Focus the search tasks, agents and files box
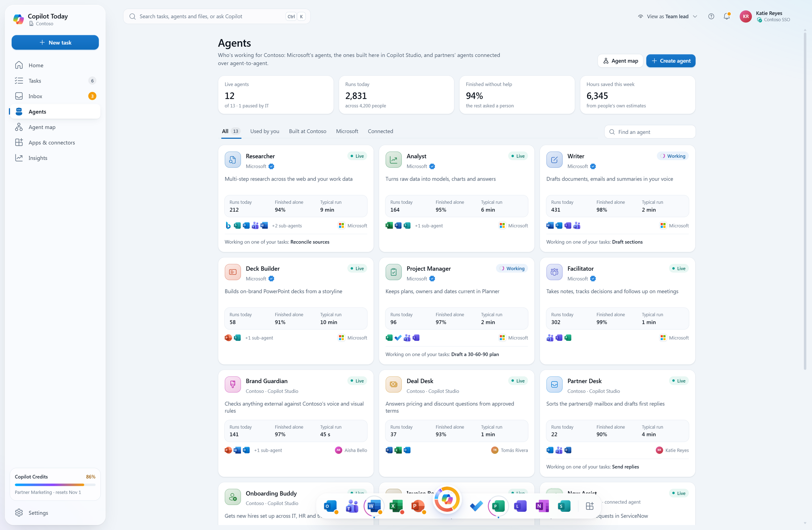This screenshot has height=530, width=812. [x=217, y=16]
